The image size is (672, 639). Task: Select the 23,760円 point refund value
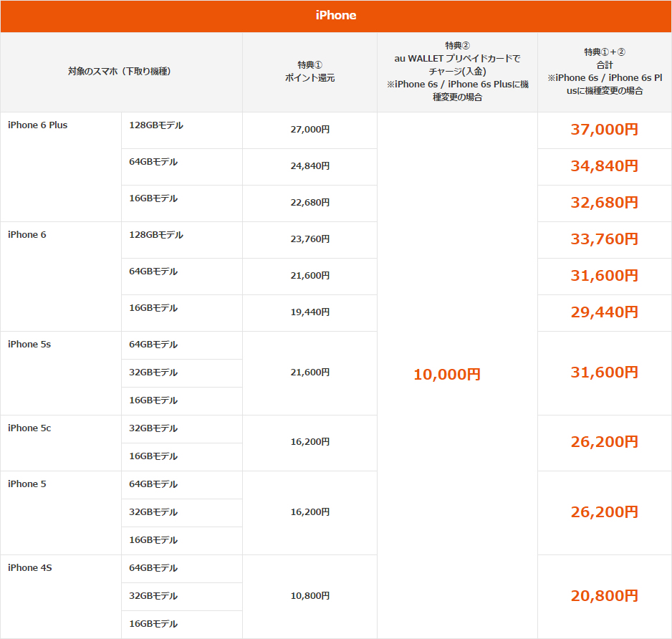coord(310,239)
